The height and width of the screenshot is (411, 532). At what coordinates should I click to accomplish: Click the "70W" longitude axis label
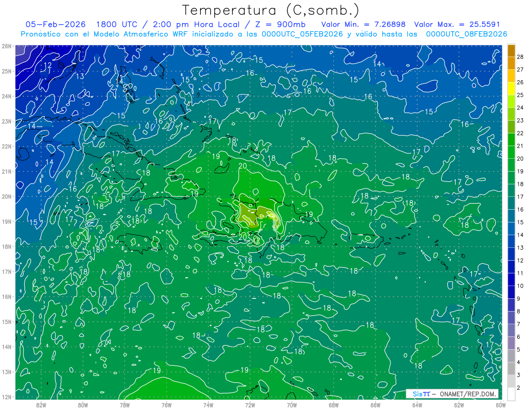292,405
